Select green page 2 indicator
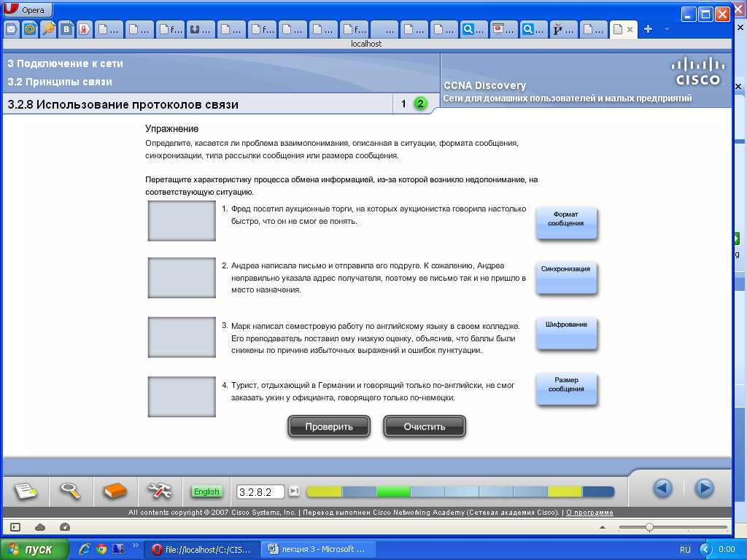Screen dimensions: 747x560 pyautogui.click(x=421, y=104)
